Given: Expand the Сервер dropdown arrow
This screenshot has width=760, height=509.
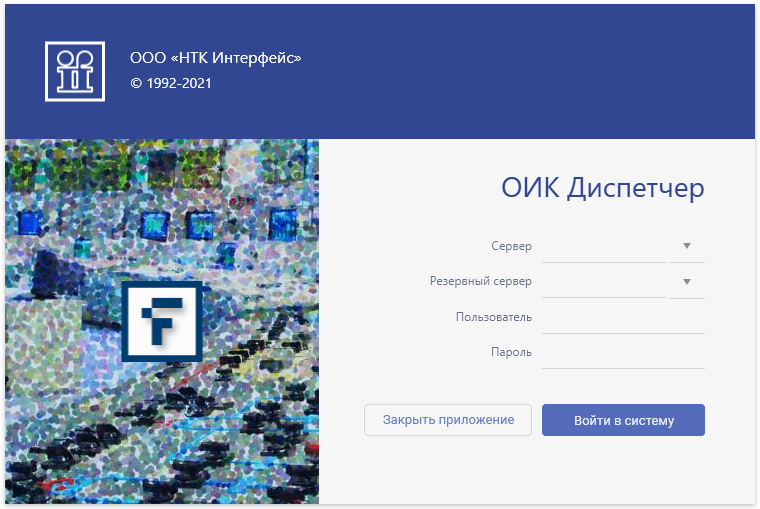Looking at the screenshot, I should (687, 246).
